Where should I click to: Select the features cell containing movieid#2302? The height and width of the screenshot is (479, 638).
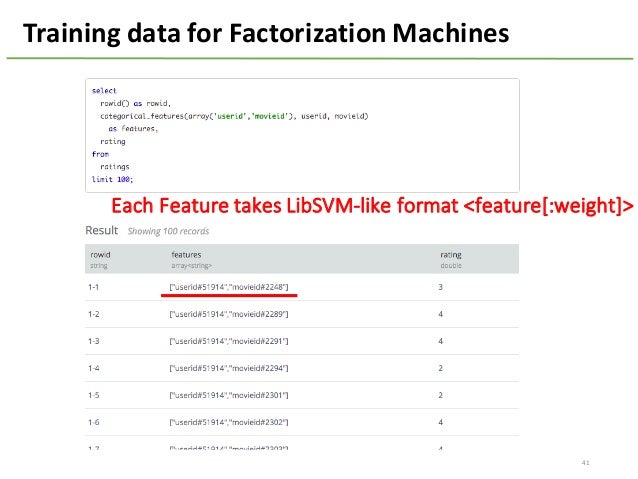tap(229, 422)
